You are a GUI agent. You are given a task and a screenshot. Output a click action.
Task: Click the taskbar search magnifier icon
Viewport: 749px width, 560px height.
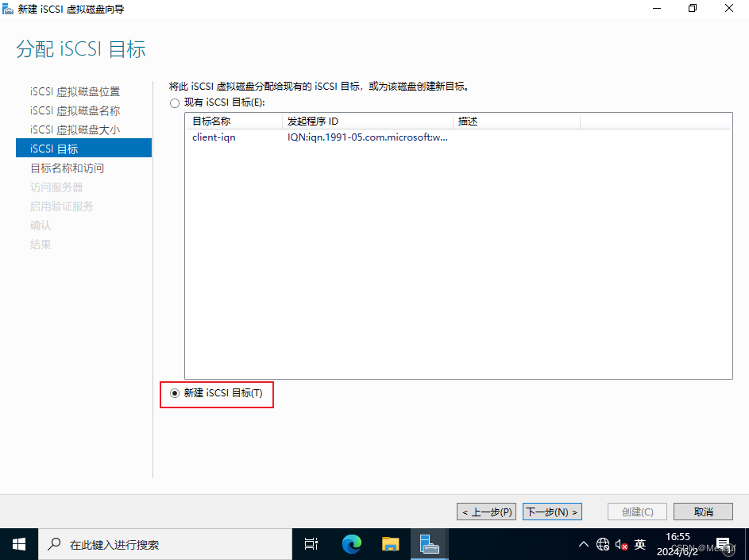coord(55,544)
